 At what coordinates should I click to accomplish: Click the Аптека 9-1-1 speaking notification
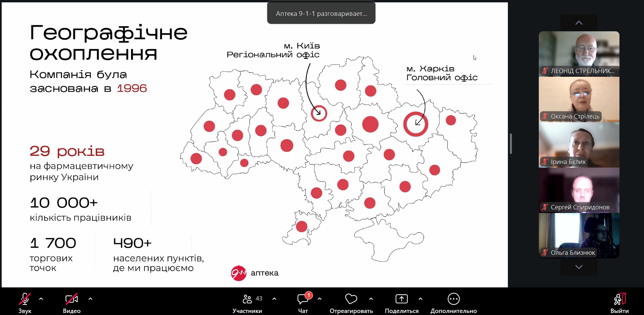coord(321,13)
